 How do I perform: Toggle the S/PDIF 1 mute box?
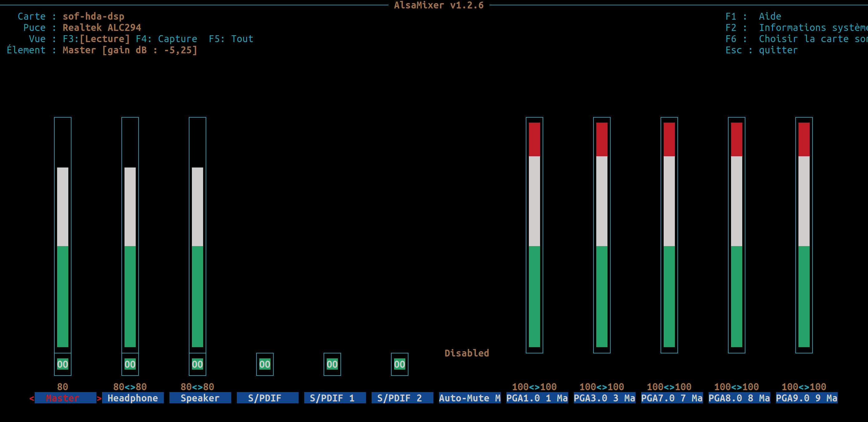point(332,364)
